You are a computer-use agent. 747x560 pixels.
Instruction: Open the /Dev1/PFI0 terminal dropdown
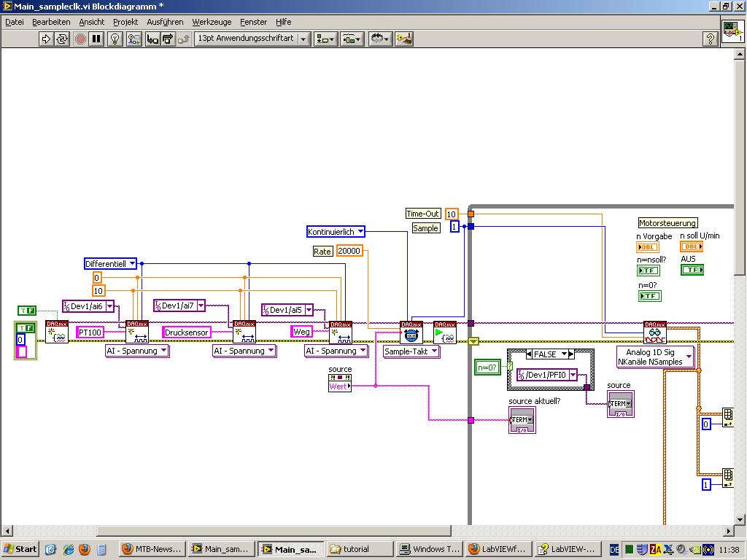[573, 375]
